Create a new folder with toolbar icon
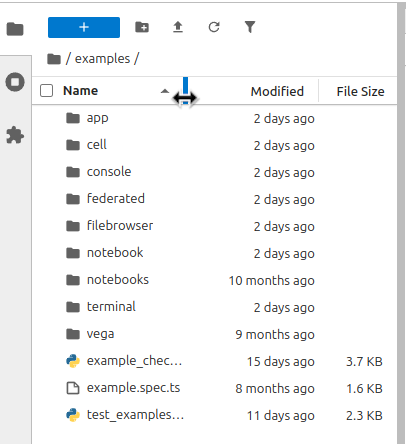406x444 pixels. click(x=142, y=27)
